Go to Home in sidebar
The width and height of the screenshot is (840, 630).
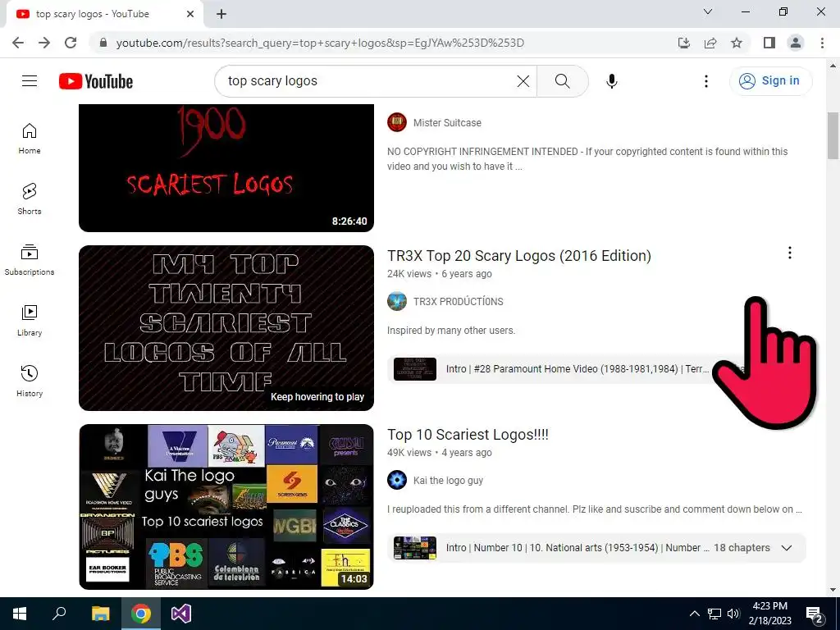coord(30,138)
